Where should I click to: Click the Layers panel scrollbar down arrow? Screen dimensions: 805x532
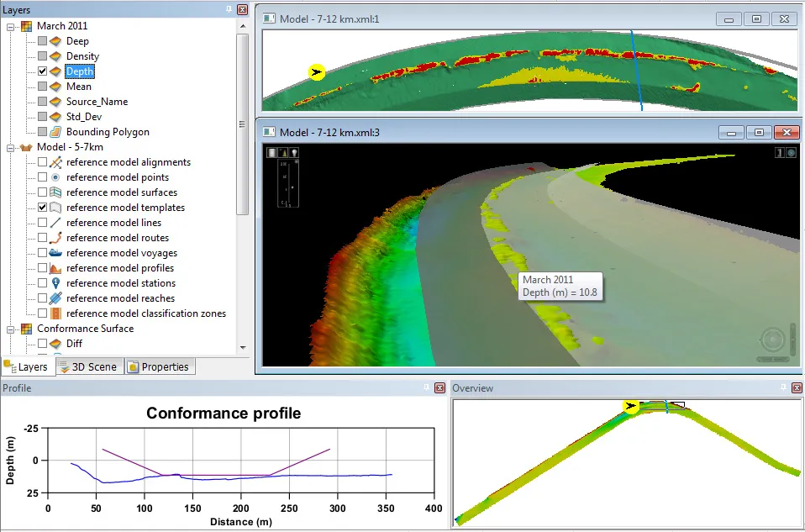point(243,348)
